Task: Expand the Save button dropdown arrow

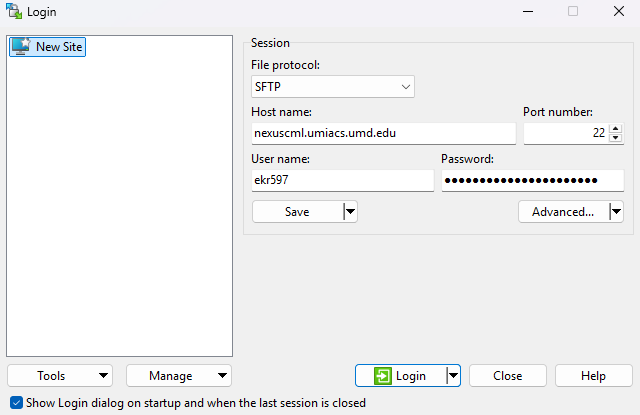Action: (x=350, y=211)
